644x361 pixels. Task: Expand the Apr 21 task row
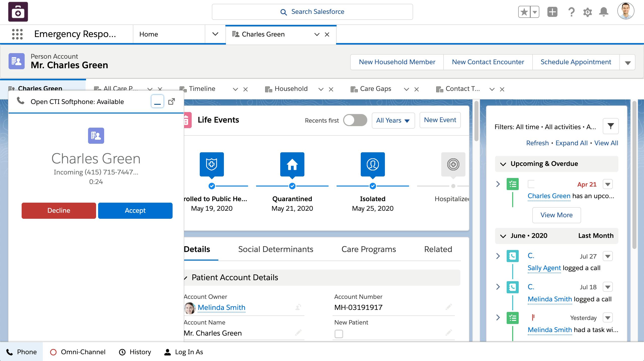[498, 184]
